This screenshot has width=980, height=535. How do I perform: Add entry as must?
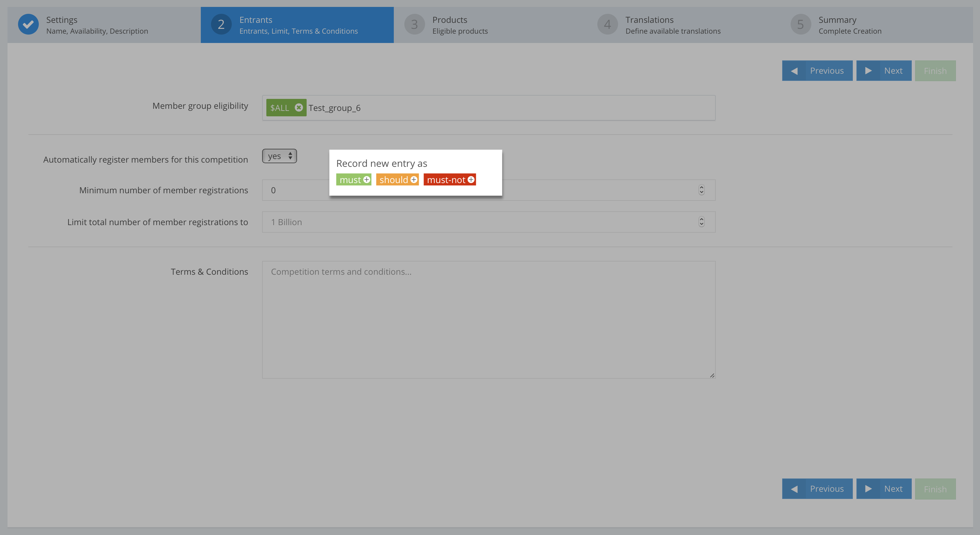coord(354,179)
